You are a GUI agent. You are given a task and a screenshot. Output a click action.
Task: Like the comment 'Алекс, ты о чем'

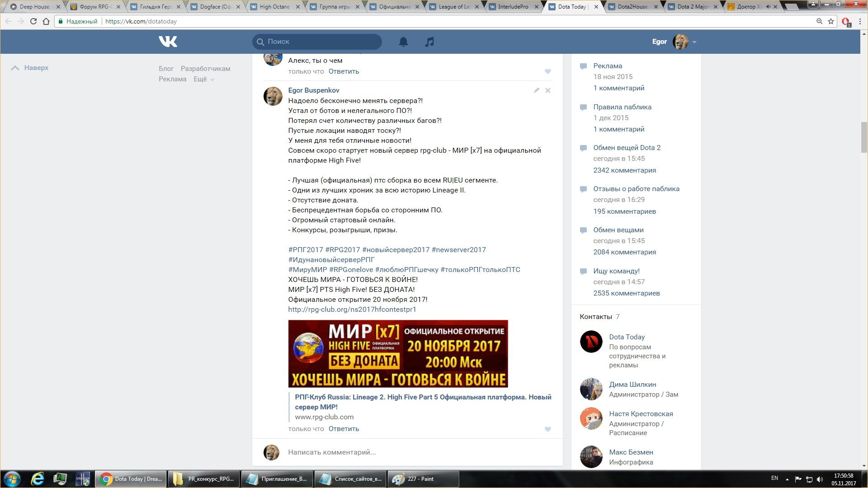click(x=548, y=71)
